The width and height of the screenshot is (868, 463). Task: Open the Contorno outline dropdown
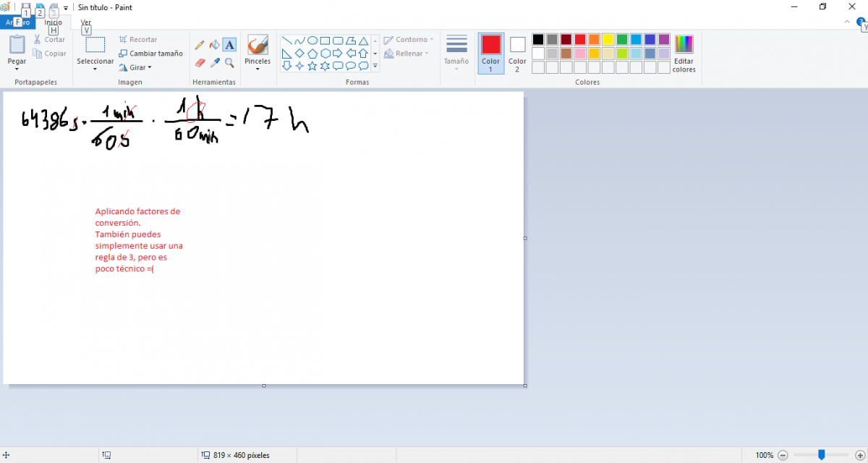click(409, 40)
